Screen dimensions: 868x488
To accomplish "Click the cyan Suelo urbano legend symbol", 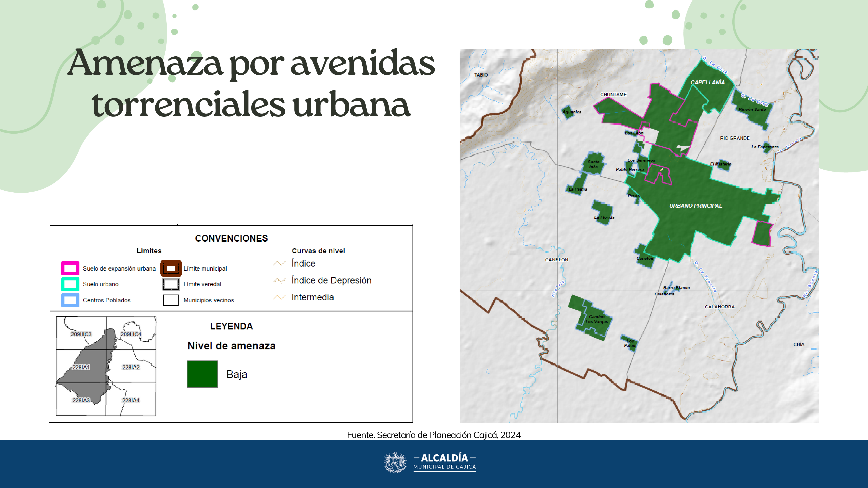I will click(70, 284).
